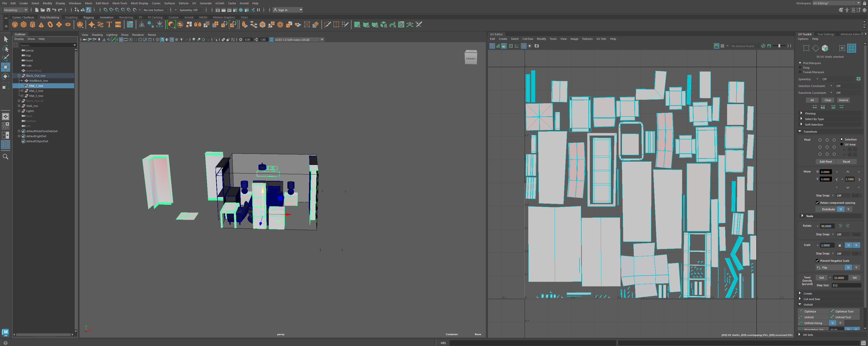Adjust the UV Editor dim image slider
The image size is (868, 346).
pos(779,46)
